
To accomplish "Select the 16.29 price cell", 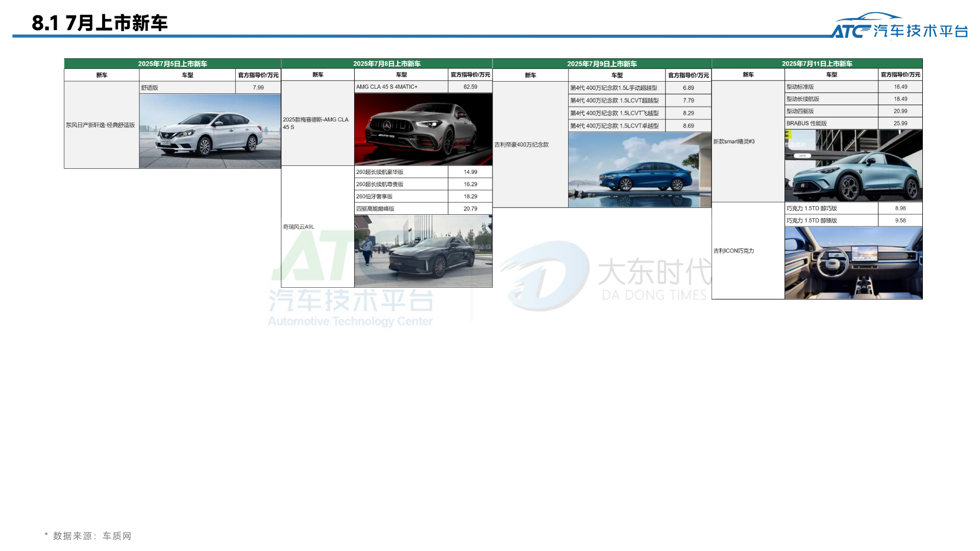I will [x=470, y=184].
